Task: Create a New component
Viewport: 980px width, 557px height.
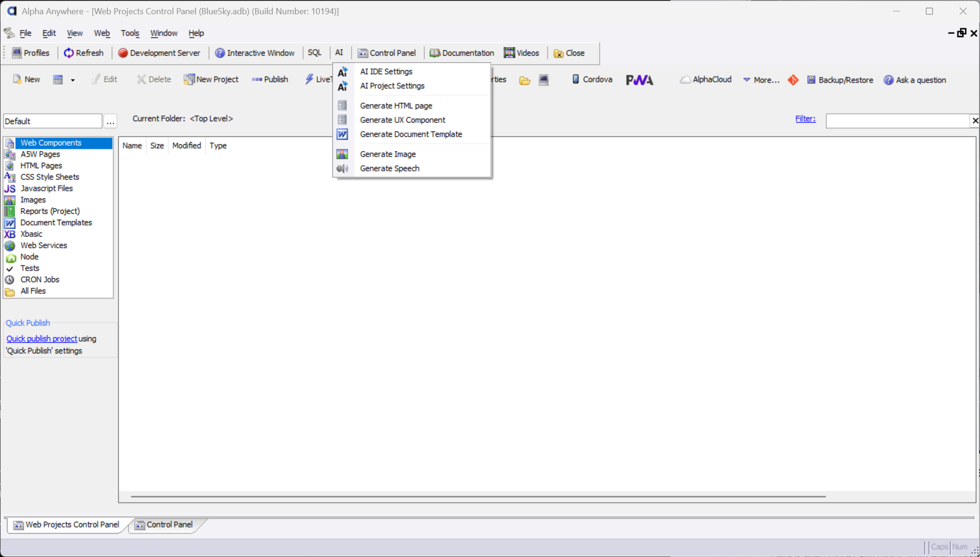Action: (x=27, y=79)
